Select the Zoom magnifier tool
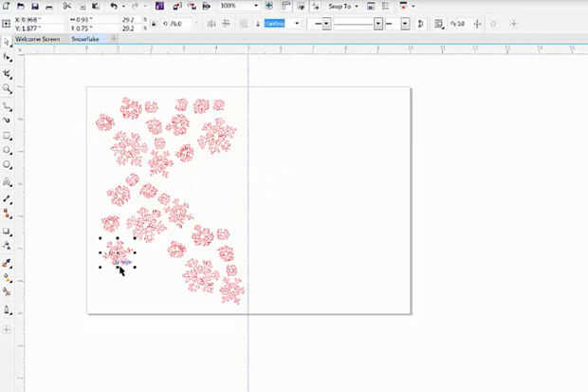The width and height of the screenshot is (588, 392). (x=7, y=89)
